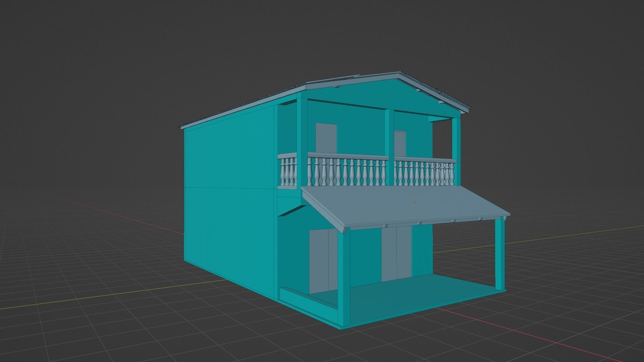The width and height of the screenshot is (644, 362).
Task: Select the upper-floor narrow right door
Action: (399, 143)
